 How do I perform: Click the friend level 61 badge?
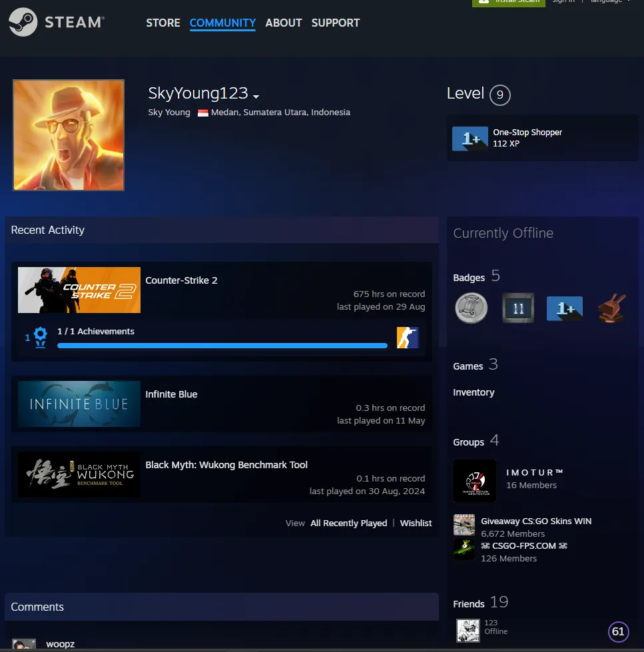618,631
